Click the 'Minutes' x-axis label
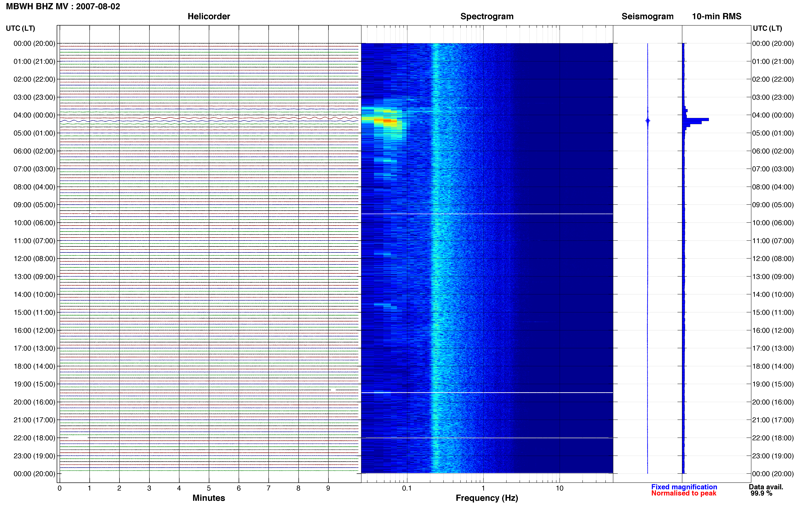The height and width of the screenshot is (508, 812). [x=209, y=498]
